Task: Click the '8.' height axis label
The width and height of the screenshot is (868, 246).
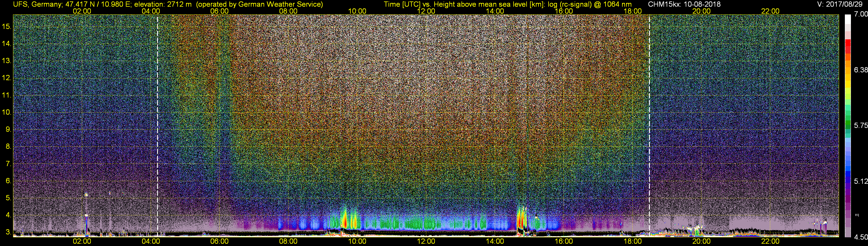Action: point(8,147)
